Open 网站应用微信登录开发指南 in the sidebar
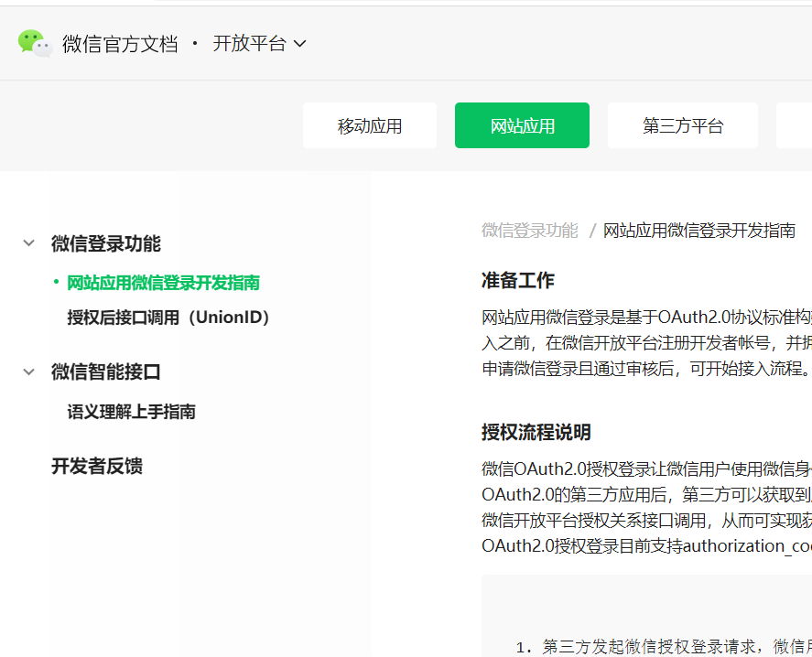 pyautogui.click(x=163, y=283)
